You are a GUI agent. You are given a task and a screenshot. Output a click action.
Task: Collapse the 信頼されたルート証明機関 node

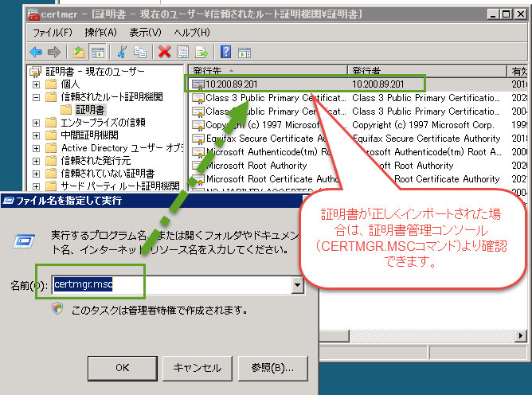coord(36,97)
